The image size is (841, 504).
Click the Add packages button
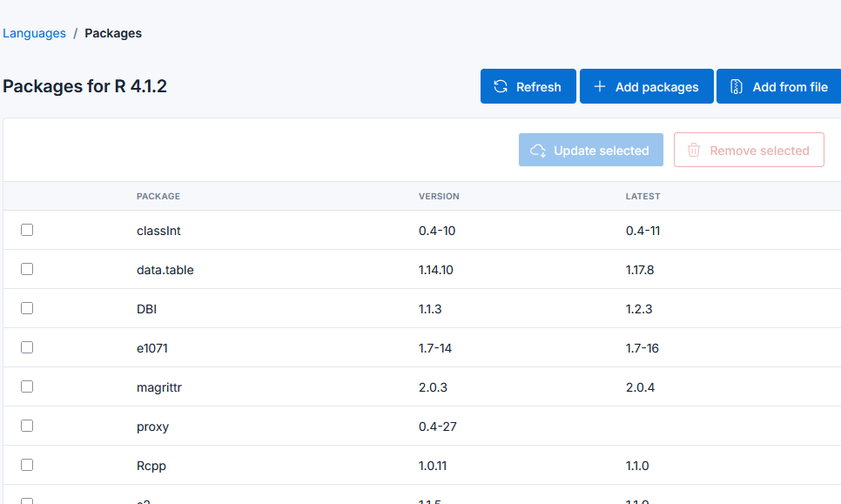point(646,86)
